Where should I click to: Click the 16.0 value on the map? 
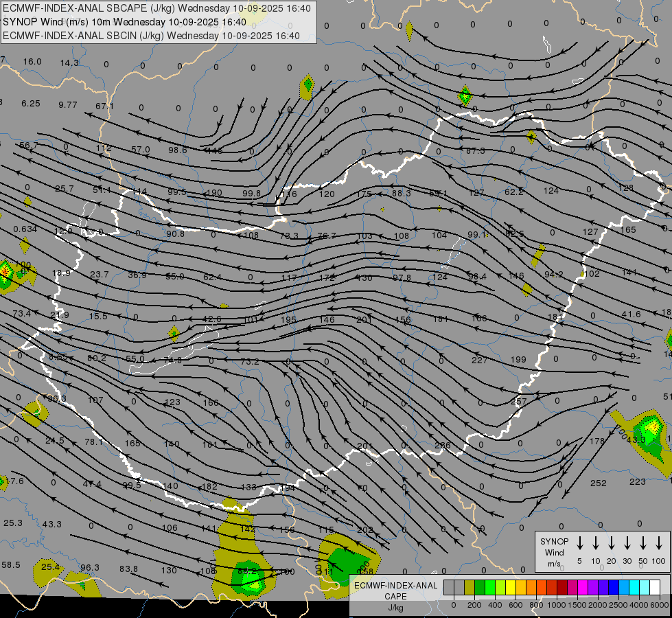click(x=32, y=62)
